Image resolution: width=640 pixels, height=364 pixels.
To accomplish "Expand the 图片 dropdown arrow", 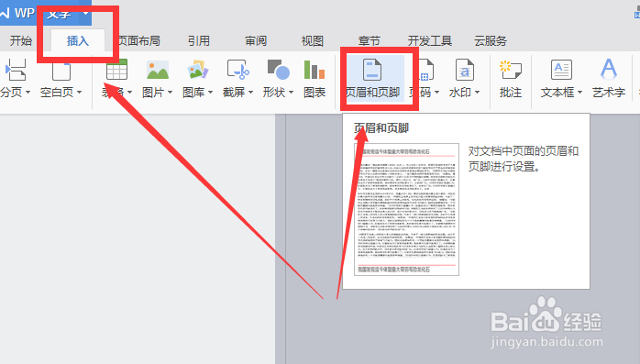I will click(x=170, y=93).
